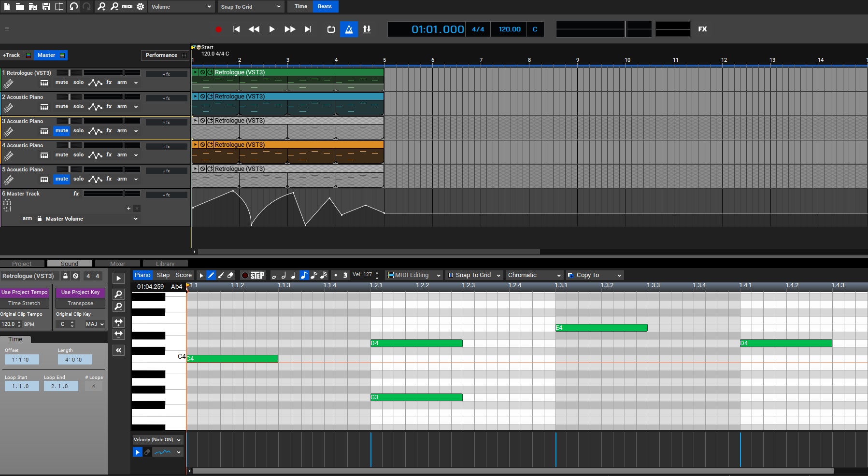Open Velocity (Note ON) controller dropdown

(x=157, y=440)
